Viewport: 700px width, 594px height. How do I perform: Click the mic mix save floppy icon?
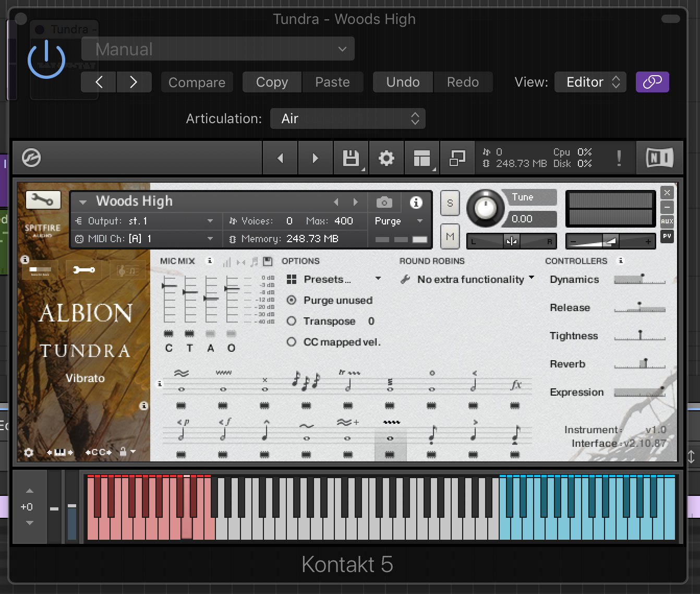(268, 261)
